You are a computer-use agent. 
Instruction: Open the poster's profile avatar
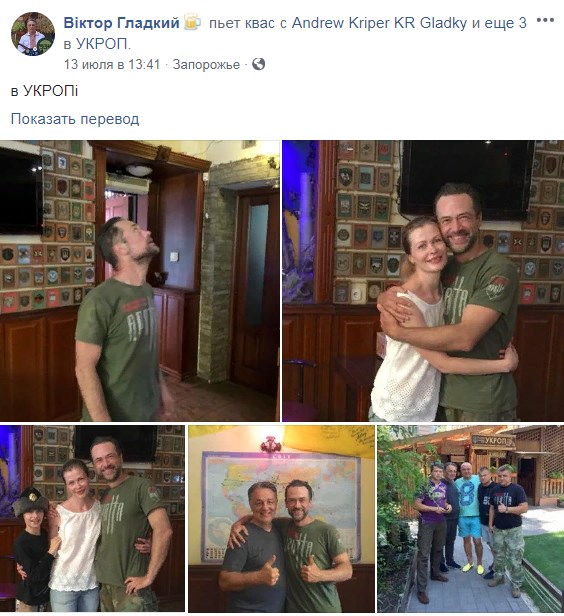click(x=33, y=34)
